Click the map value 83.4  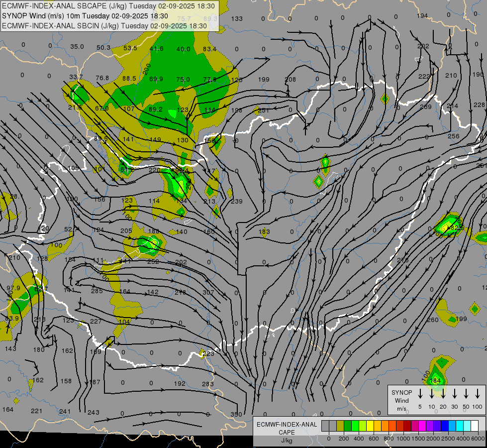point(209,49)
